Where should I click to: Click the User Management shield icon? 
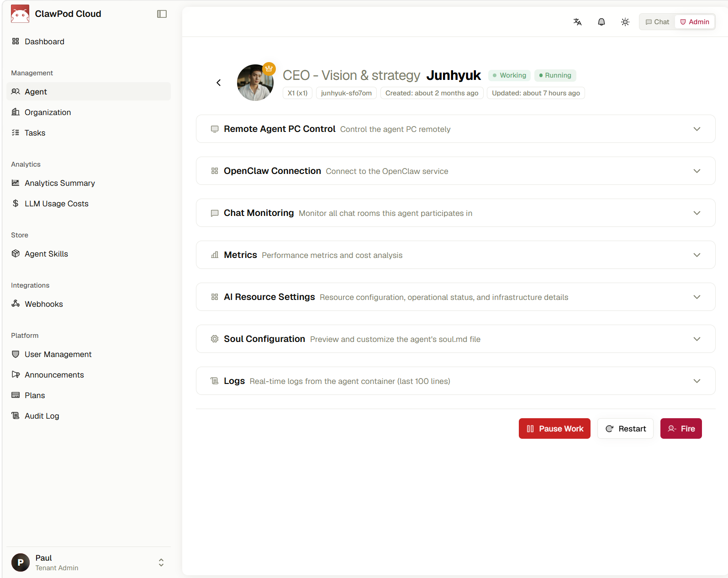click(x=16, y=354)
